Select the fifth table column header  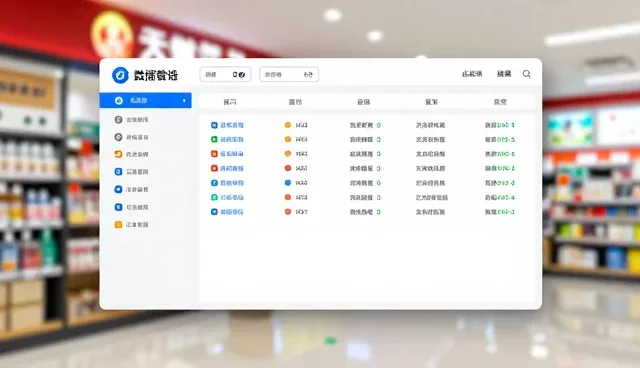[500, 102]
